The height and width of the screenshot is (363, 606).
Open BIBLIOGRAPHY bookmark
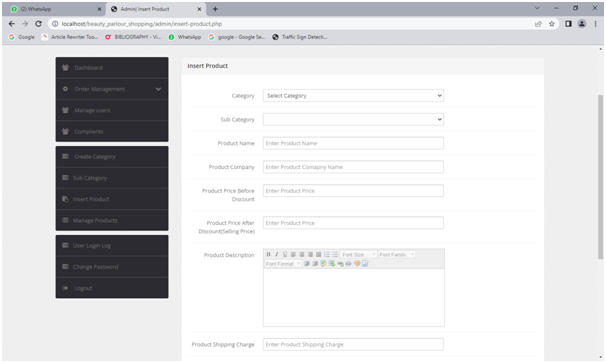click(x=133, y=37)
